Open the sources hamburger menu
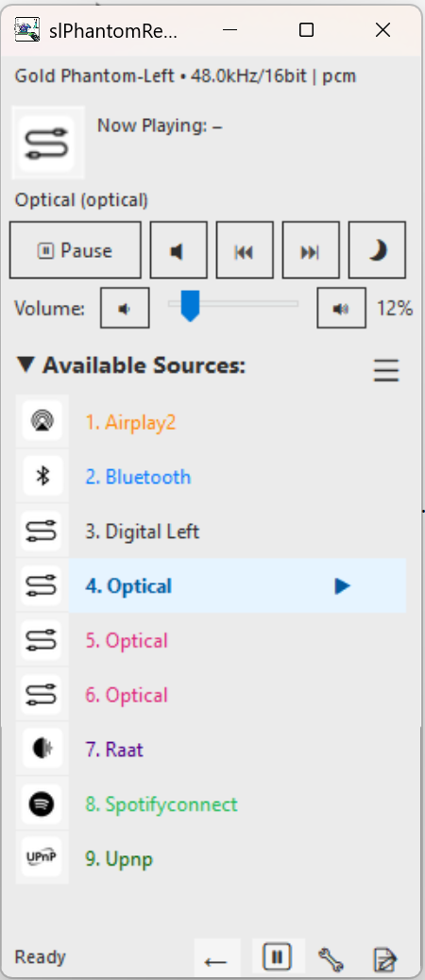Viewport: 425px width, 980px height. 386,371
